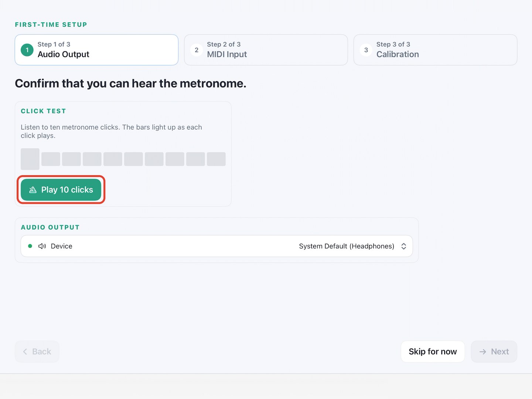Screen dimensions: 532x399
Task: Click the speaker icon next to Device
Action: [x=42, y=246]
